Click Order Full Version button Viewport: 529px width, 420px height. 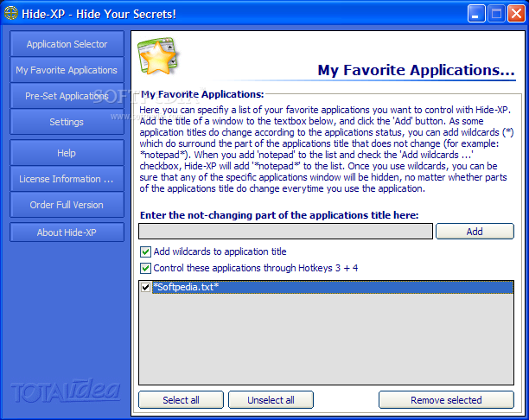click(67, 205)
